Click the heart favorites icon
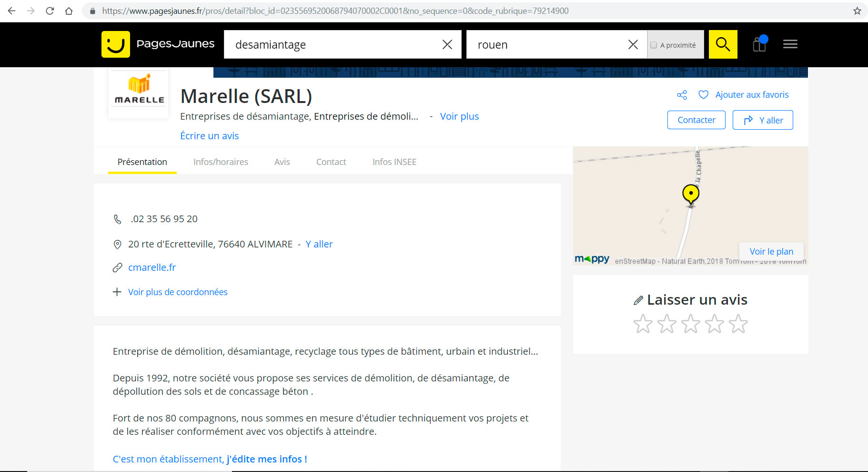 pos(703,95)
